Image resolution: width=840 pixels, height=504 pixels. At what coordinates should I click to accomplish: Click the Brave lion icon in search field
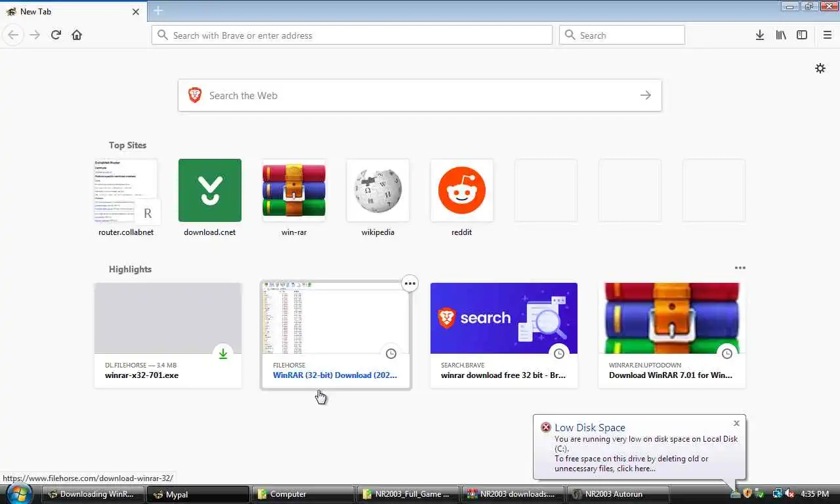(x=195, y=95)
